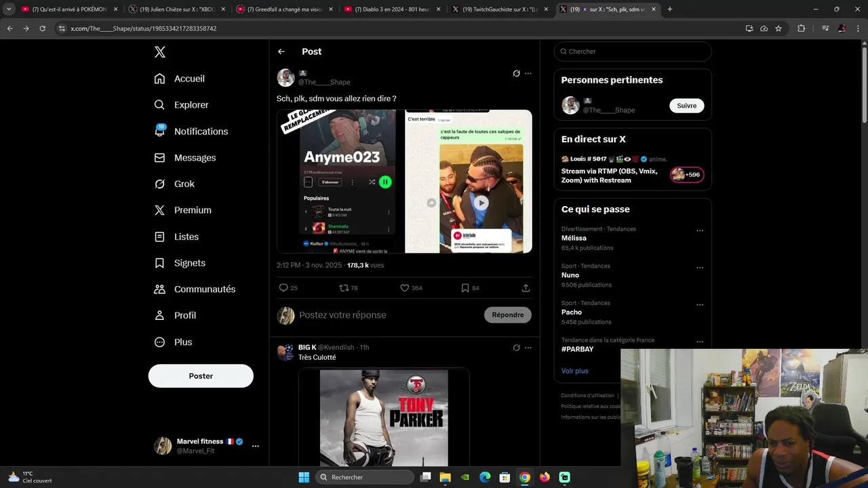Open the Mélissa trend

pyautogui.click(x=574, y=239)
